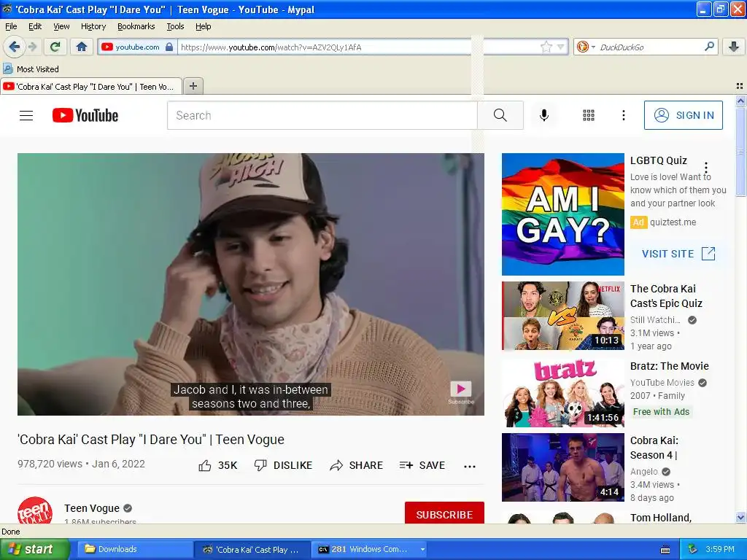Open the Edit menu
747x560 pixels.
[35, 26]
